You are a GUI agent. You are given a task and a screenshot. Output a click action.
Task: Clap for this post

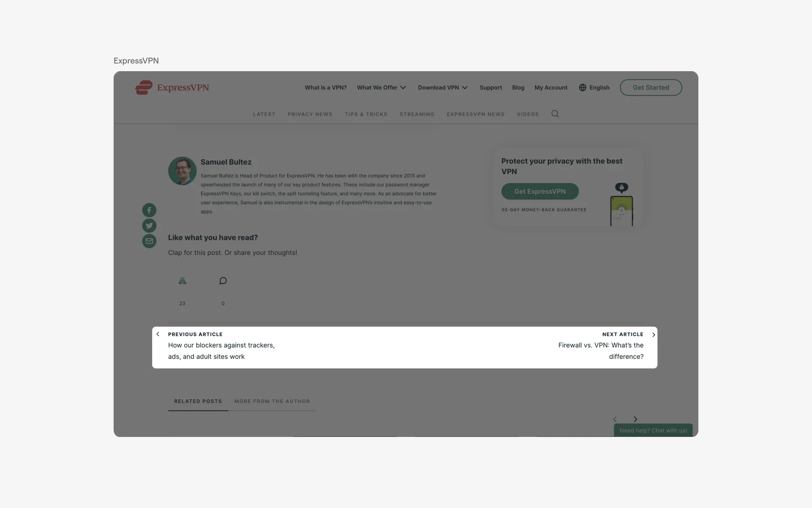182,281
